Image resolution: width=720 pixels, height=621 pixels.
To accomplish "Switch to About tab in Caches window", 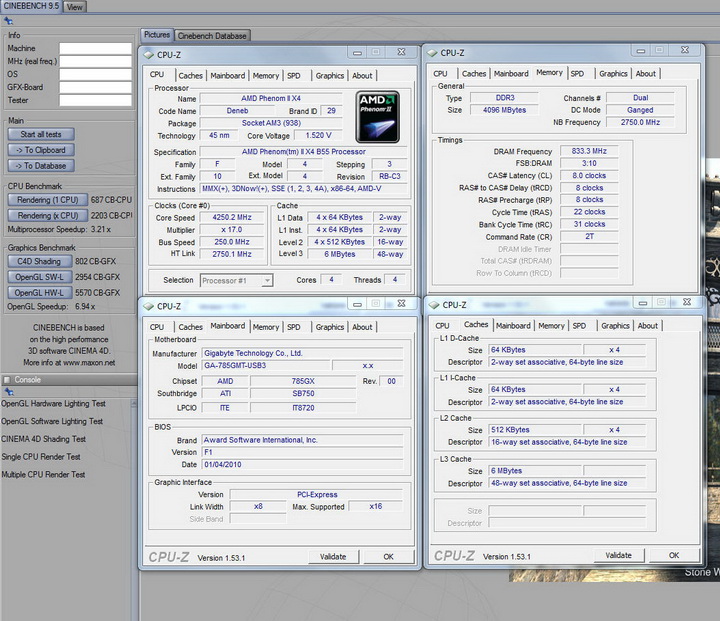I will [x=648, y=325].
